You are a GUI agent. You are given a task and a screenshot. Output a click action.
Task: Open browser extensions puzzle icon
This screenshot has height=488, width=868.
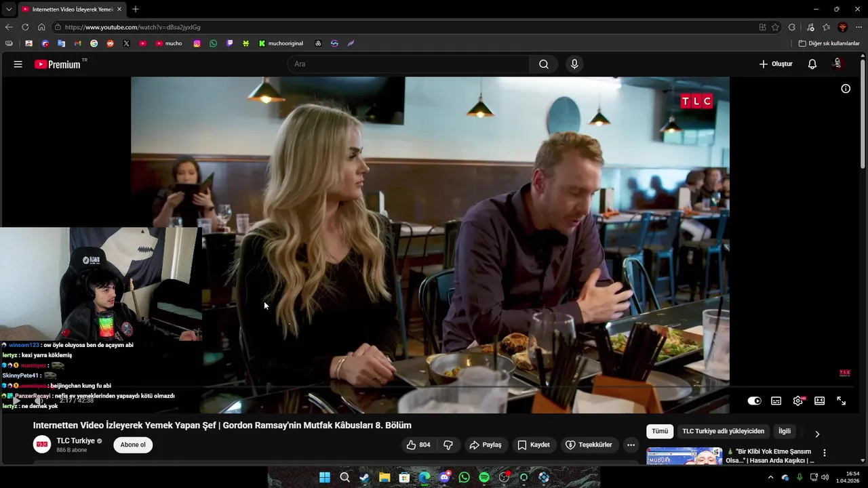(792, 27)
